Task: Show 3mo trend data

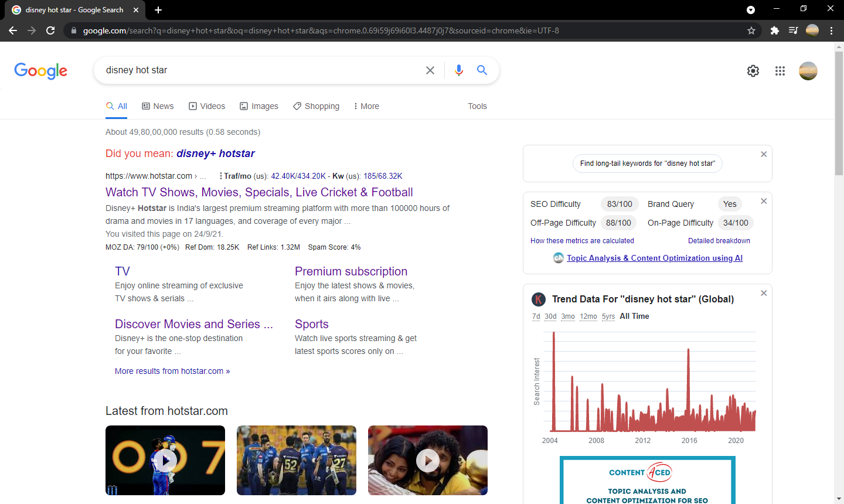Action: 568,316
